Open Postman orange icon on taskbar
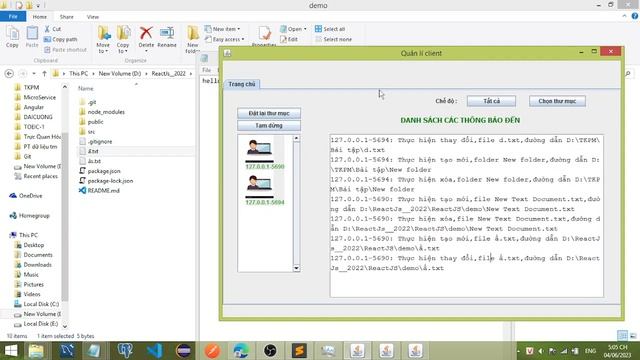The image size is (640, 360). pos(212,351)
